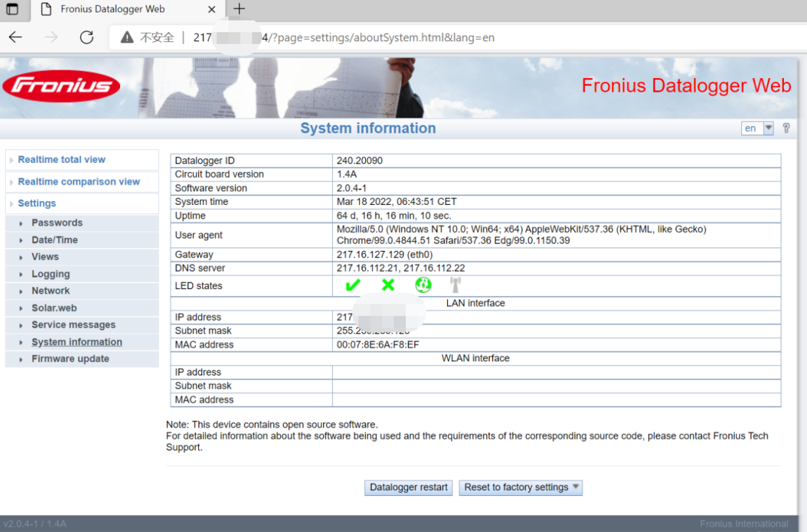Click the LED states label
This screenshot has height=532, width=807.
(x=198, y=286)
